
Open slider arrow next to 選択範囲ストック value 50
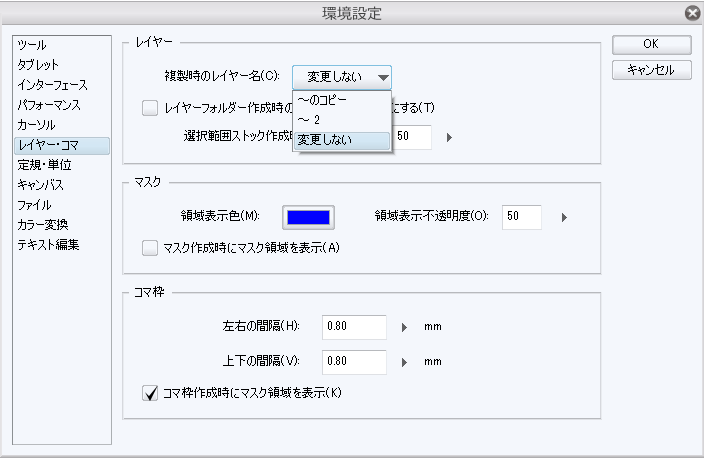(x=449, y=137)
